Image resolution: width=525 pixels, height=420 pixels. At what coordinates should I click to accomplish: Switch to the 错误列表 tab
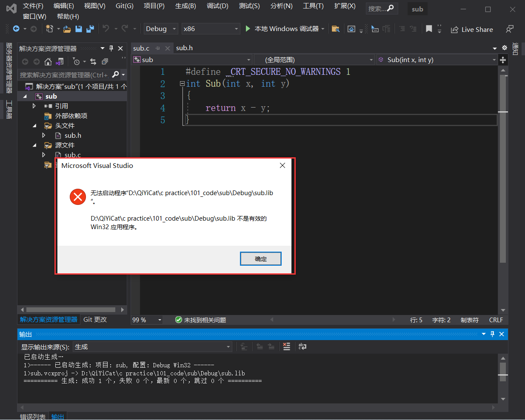coord(33,417)
